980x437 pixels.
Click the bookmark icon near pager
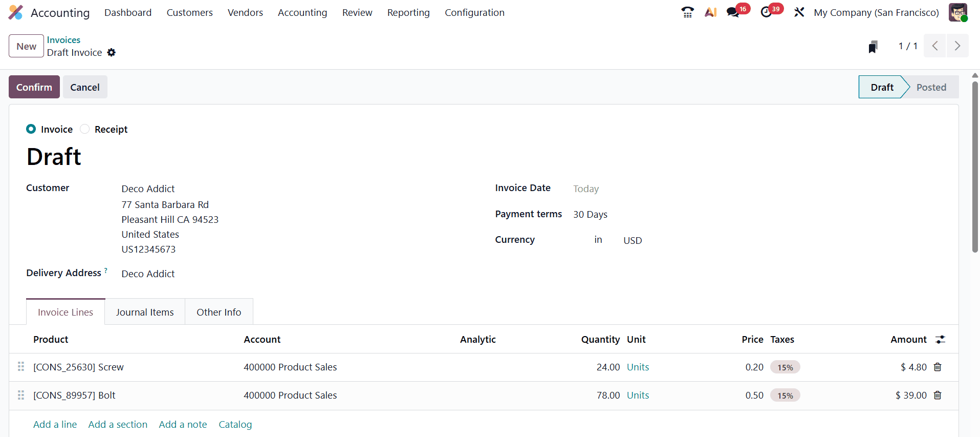(x=873, y=47)
